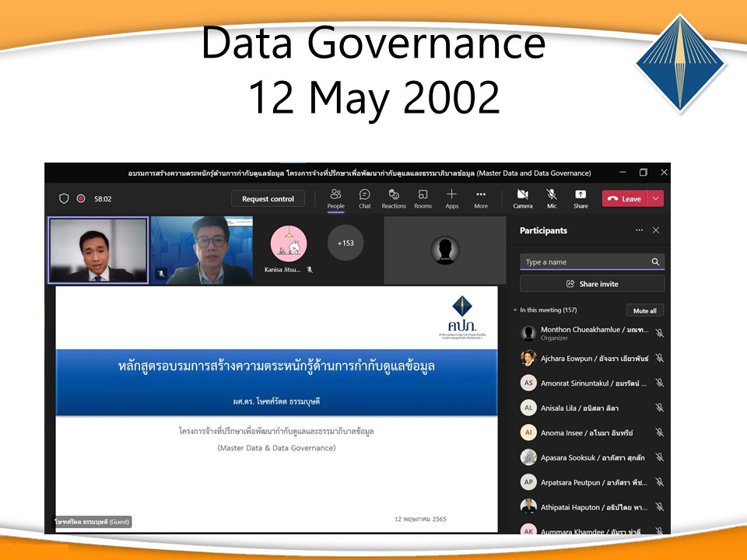Click the Share invite button
Screen dimensions: 747x560
point(592,284)
